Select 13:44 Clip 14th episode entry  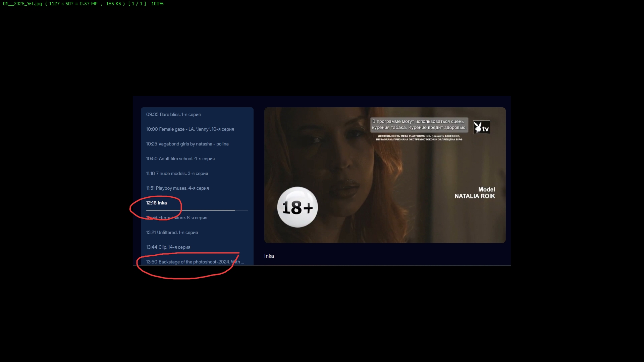(x=168, y=247)
